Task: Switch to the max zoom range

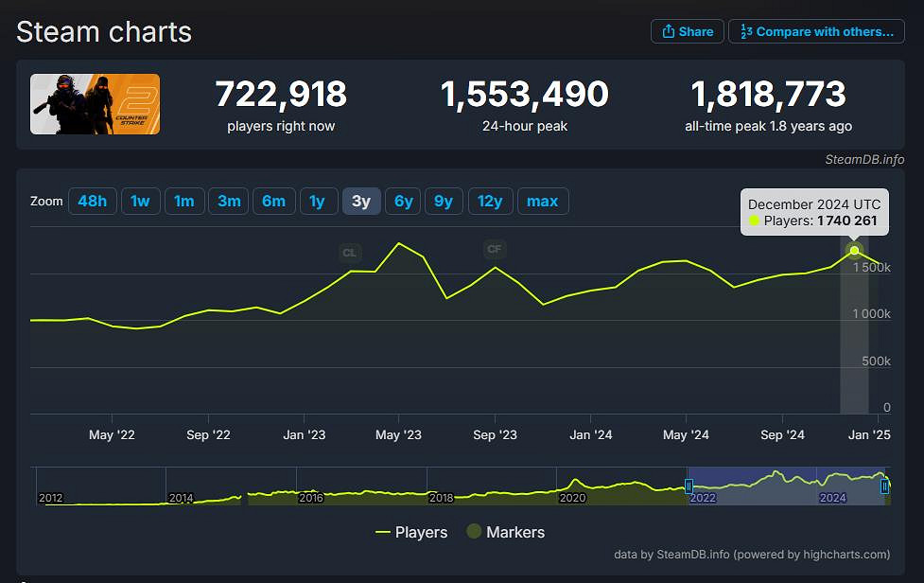Action: pyautogui.click(x=543, y=201)
